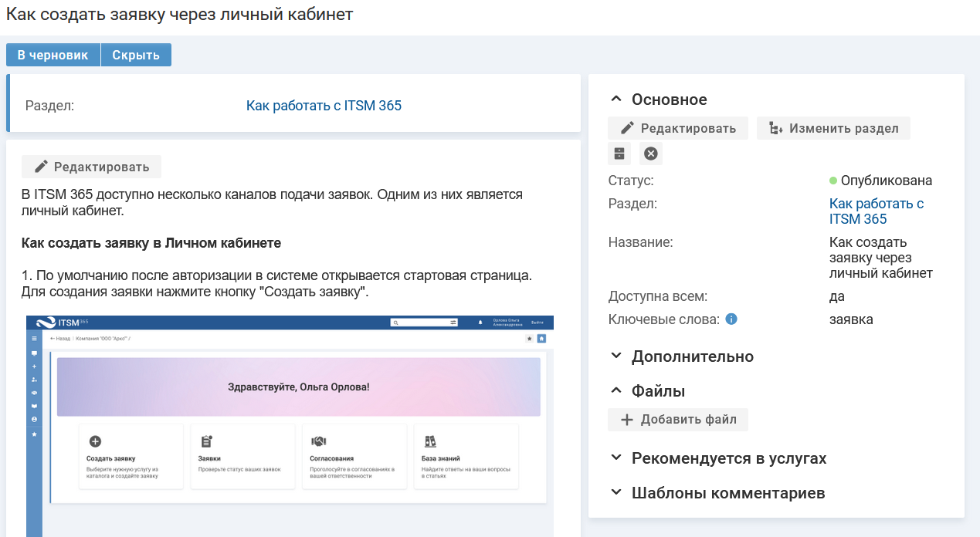This screenshot has height=537, width=980.
Task: Click the Скрыть button
Action: (136, 55)
